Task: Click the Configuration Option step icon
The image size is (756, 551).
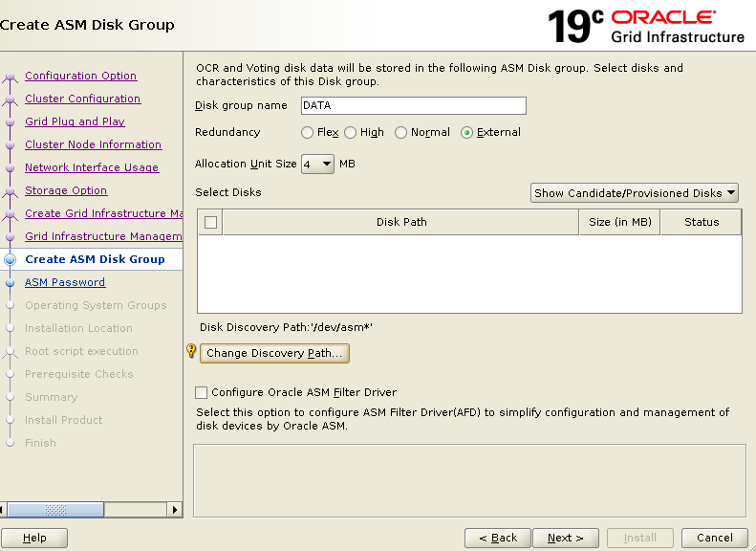Action: point(11,77)
